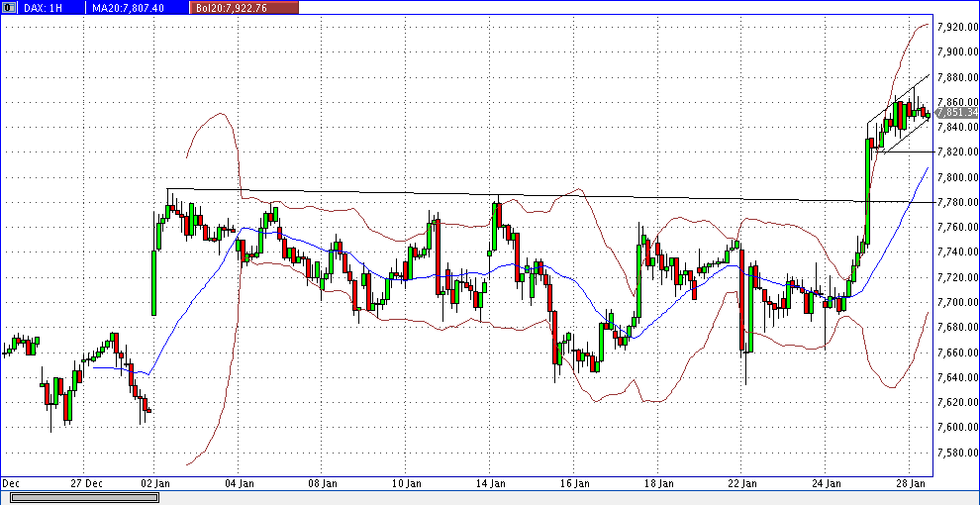Click the 7,580.00 price axis label
This screenshot has width=980, height=505.
[957, 453]
